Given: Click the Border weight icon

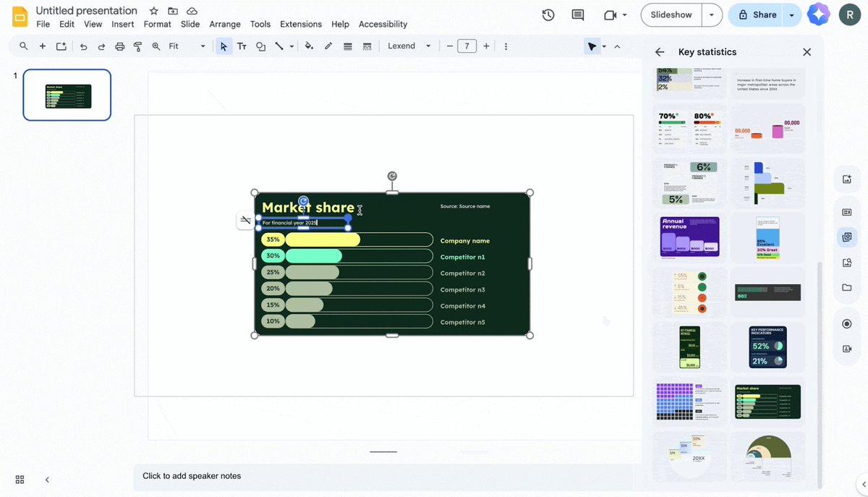Looking at the screenshot, I should 347,46.
